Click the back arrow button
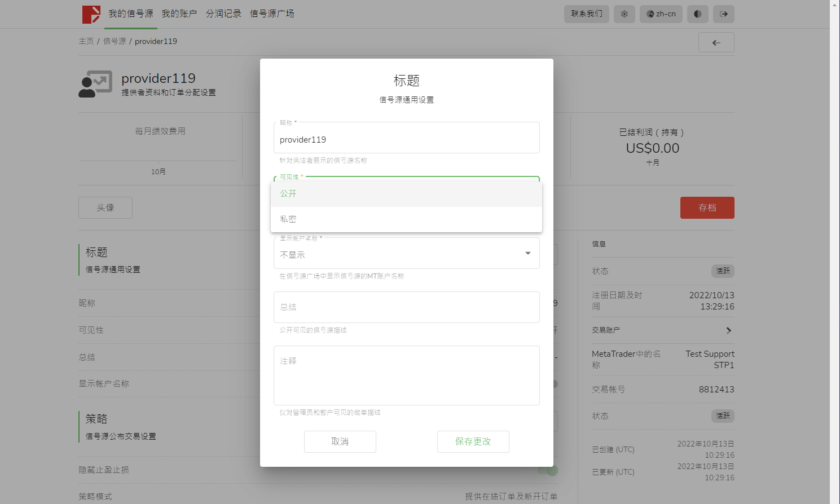Screen dimensions: 840x504 [716, 43]
